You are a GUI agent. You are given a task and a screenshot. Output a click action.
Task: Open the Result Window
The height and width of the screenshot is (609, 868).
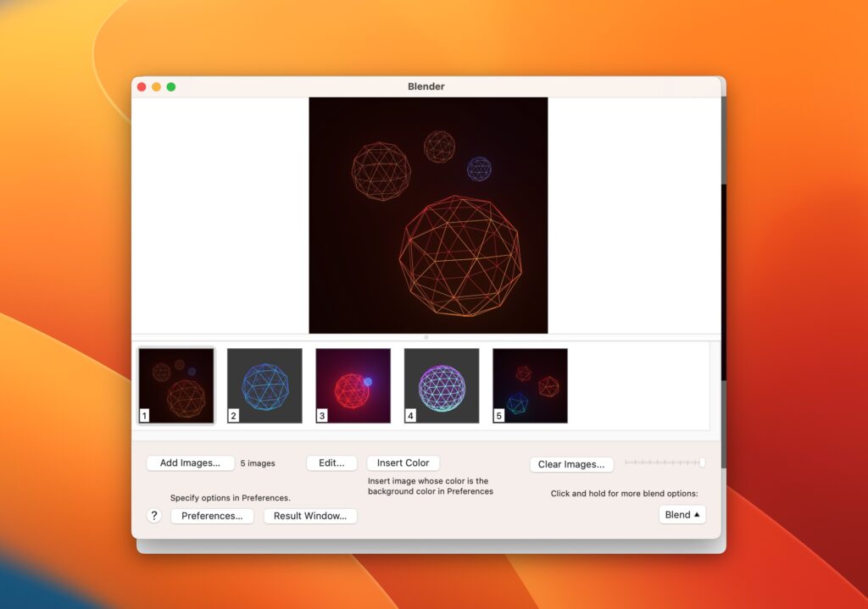point(310,516)
